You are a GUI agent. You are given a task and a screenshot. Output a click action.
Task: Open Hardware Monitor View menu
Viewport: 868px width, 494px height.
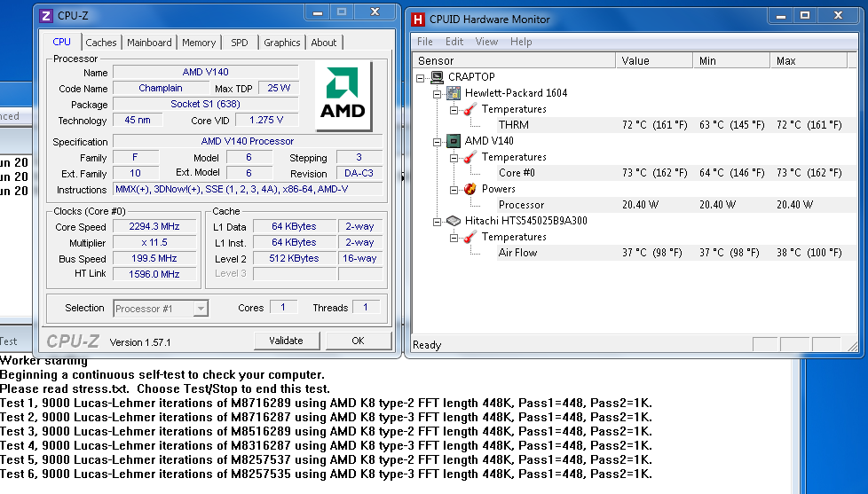click(x=486, y=42)
